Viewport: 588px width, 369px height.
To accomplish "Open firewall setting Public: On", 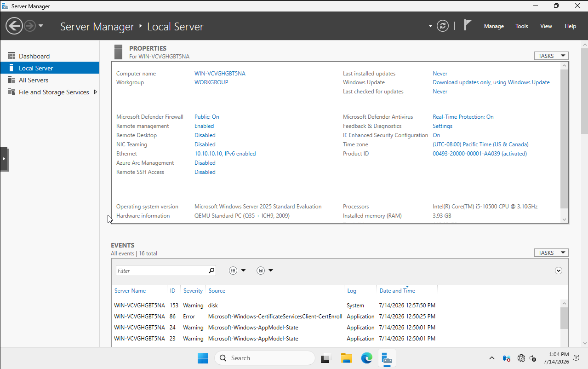I will (207, 117).
